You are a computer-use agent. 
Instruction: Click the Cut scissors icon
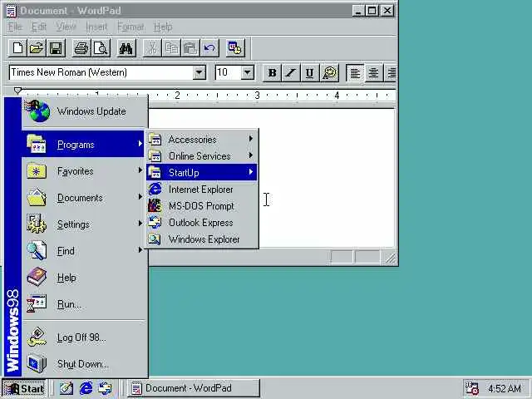click(x=152, y=48)
